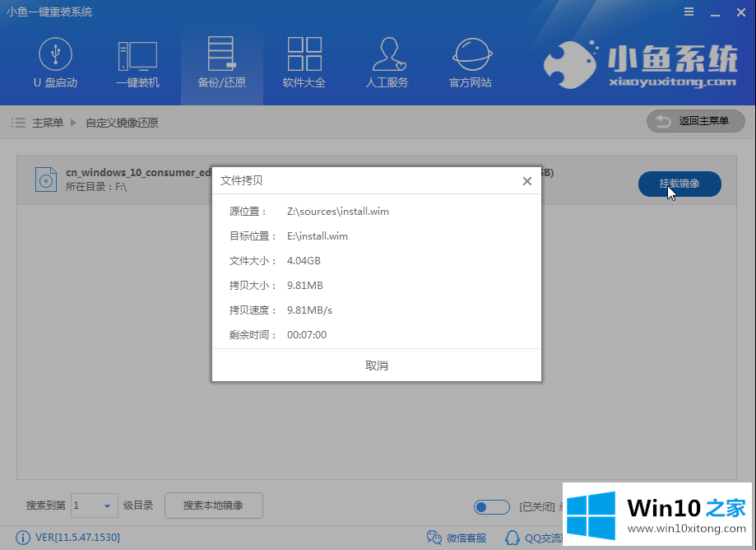Open 微信客服 WeChat support
Image resolution: width=756 pixels, height=550 pixels.
457,538
